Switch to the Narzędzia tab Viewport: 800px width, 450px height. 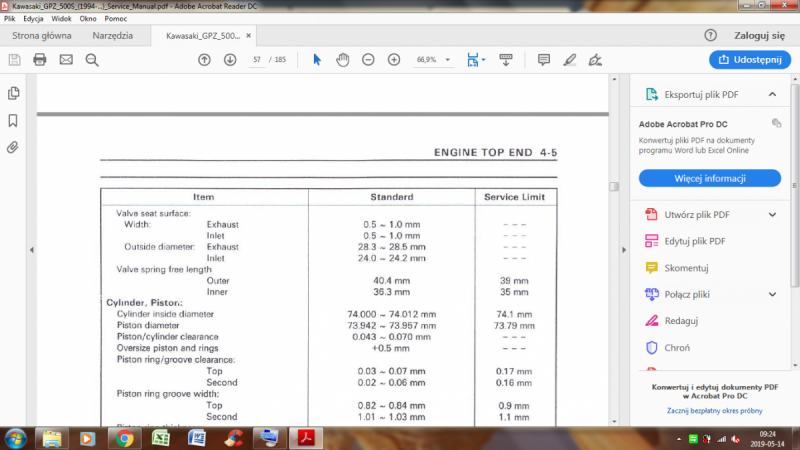tap(113, 35)
